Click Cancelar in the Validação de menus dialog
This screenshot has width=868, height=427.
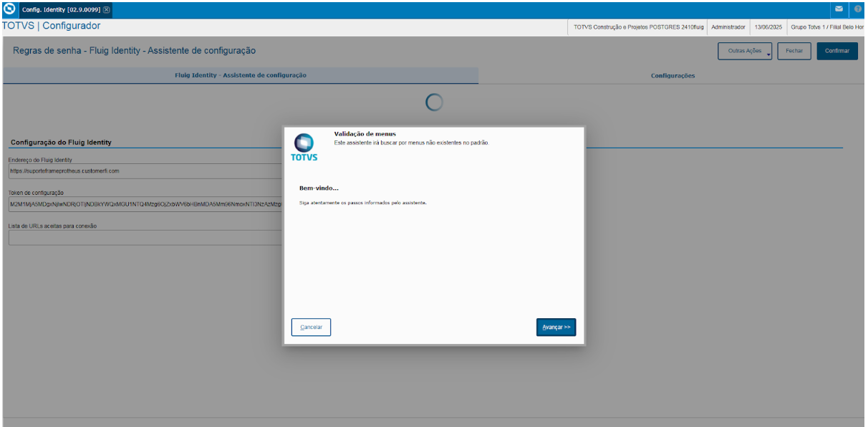pos(311,327)
